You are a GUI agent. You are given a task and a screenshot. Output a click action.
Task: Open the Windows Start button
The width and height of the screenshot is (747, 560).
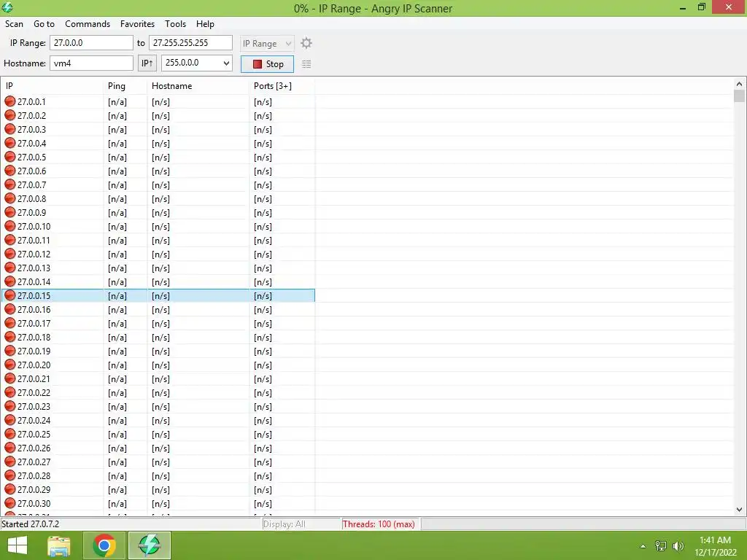pos(18,545)
